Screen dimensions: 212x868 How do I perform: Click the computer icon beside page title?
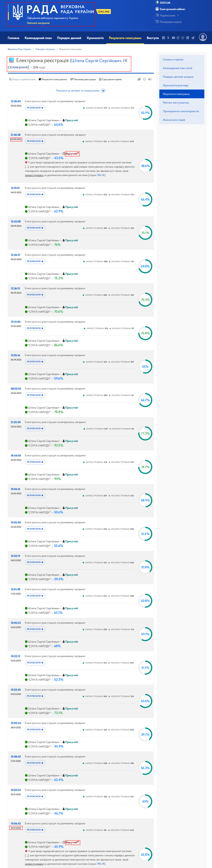(x=11, y=60)
